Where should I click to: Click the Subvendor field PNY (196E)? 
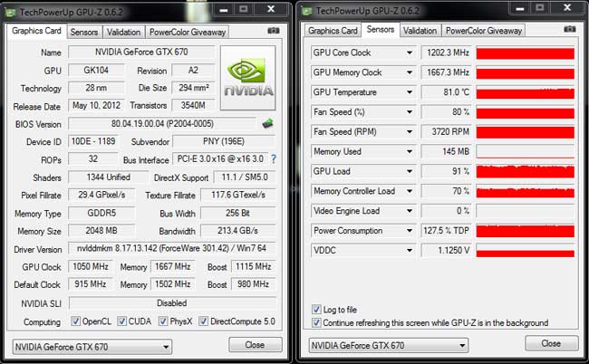224,141
